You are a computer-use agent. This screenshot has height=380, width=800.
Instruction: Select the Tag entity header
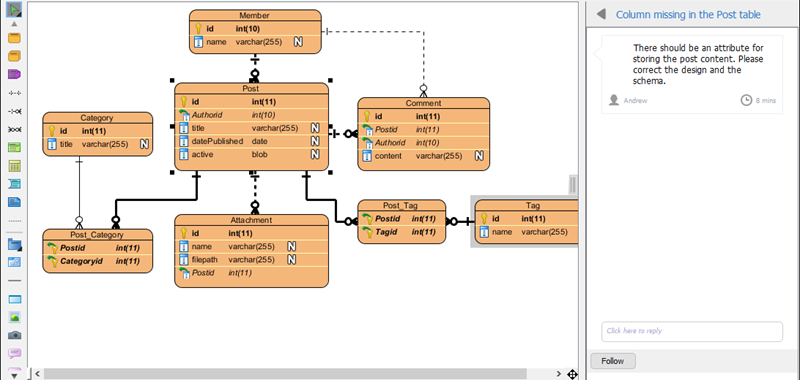527,206
